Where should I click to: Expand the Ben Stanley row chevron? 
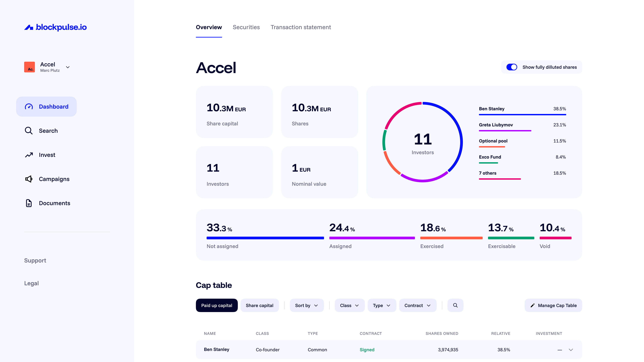point(571,350)
